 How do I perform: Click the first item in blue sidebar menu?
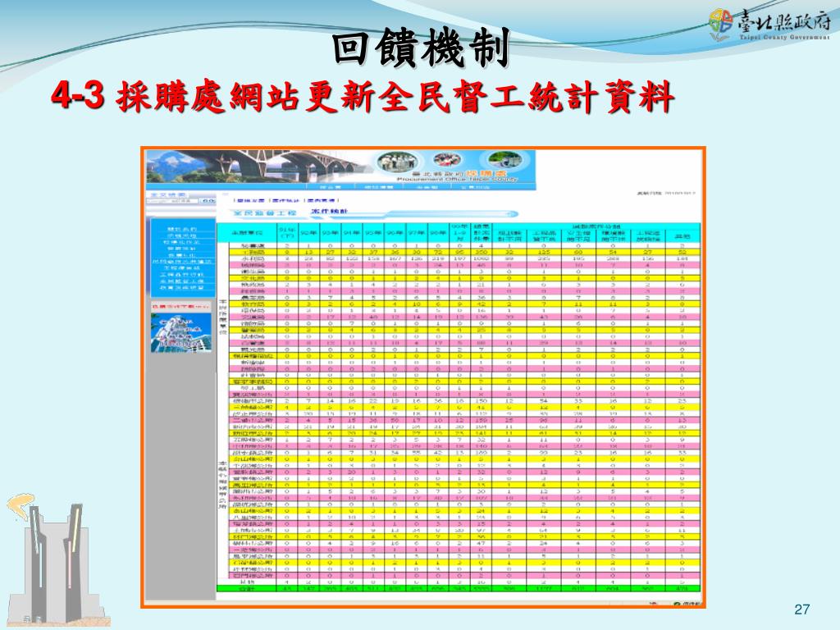pos(181,230)
